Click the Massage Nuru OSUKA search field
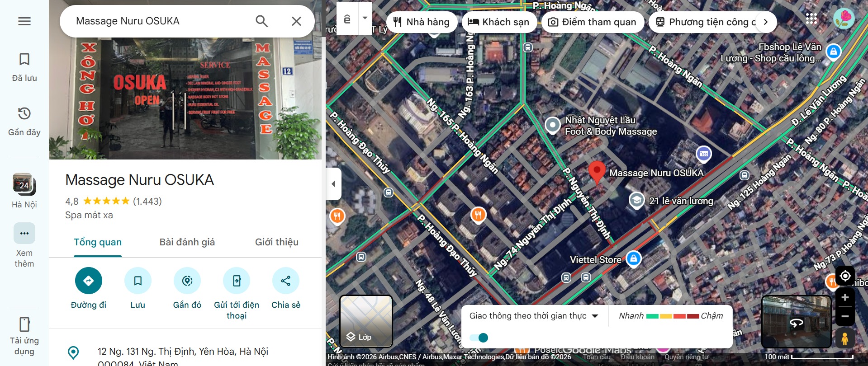The width and height of the screenshot is (868, 366). (x=158, y=21)
